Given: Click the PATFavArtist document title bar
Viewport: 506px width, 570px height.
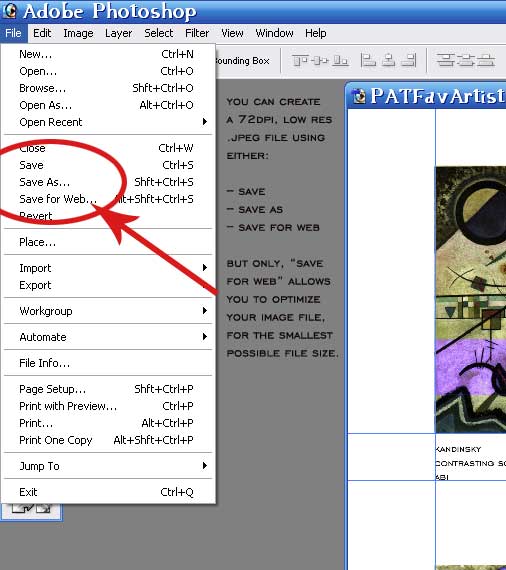Looking at the screenshot, I should click(x=426, y=96).
